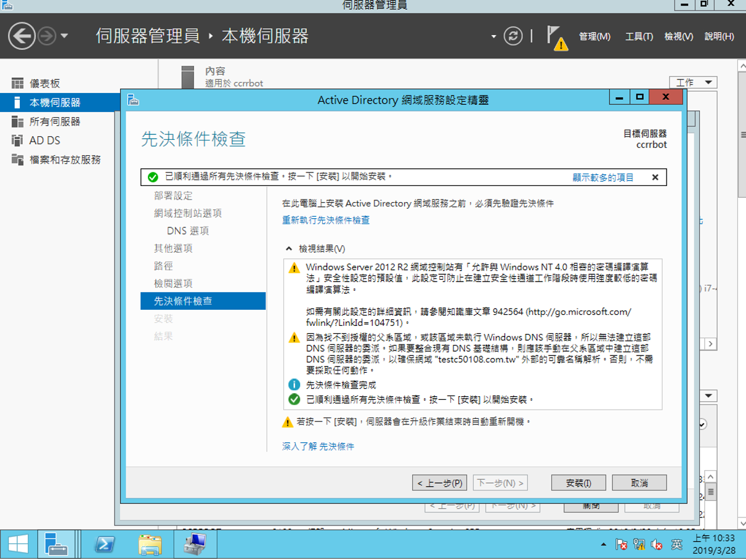Click the 英 input language indicator
The height and width of the screenshot is (560, 746).
click(x=676, y=545)
